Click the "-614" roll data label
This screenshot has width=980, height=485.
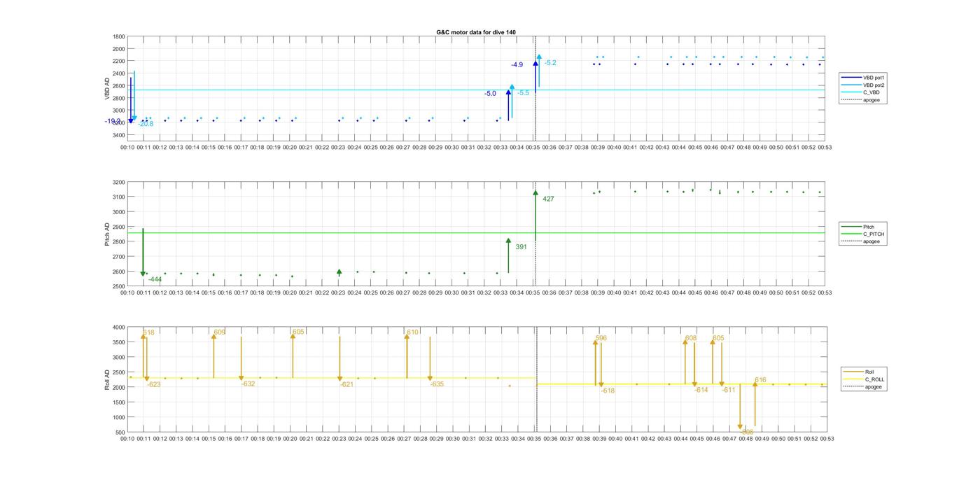(701, 391)
